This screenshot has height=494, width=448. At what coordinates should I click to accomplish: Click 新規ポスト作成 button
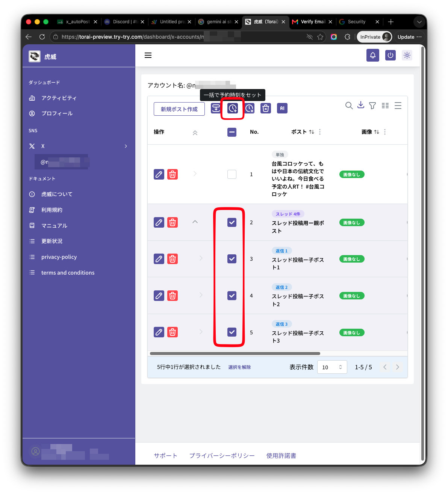coord(179,109)
